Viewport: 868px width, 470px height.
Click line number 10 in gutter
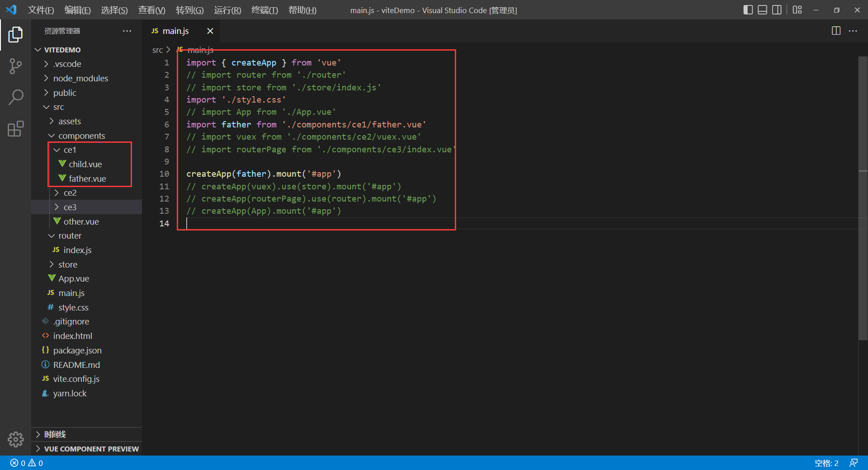tap(164, 174)
